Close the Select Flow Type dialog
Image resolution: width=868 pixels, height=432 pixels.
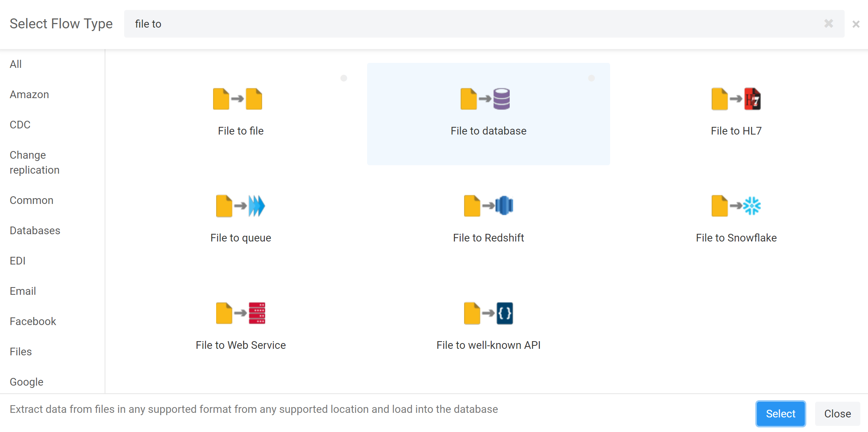click(856, 24)
